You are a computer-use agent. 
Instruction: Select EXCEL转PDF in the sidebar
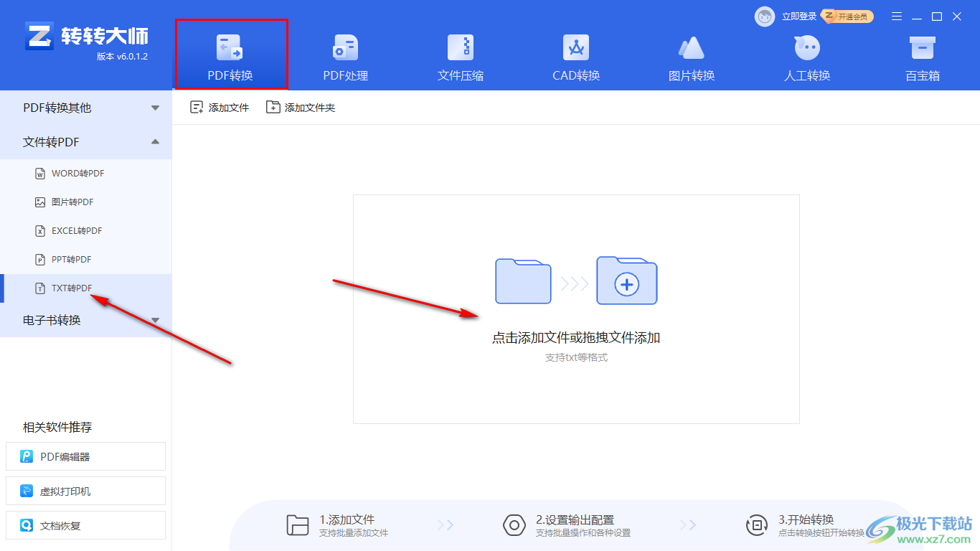86,231
